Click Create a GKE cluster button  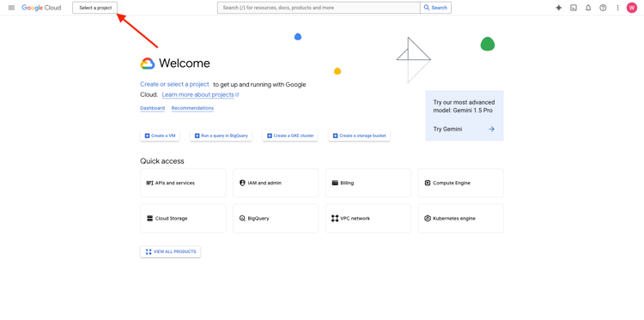(x=290, y=136)
